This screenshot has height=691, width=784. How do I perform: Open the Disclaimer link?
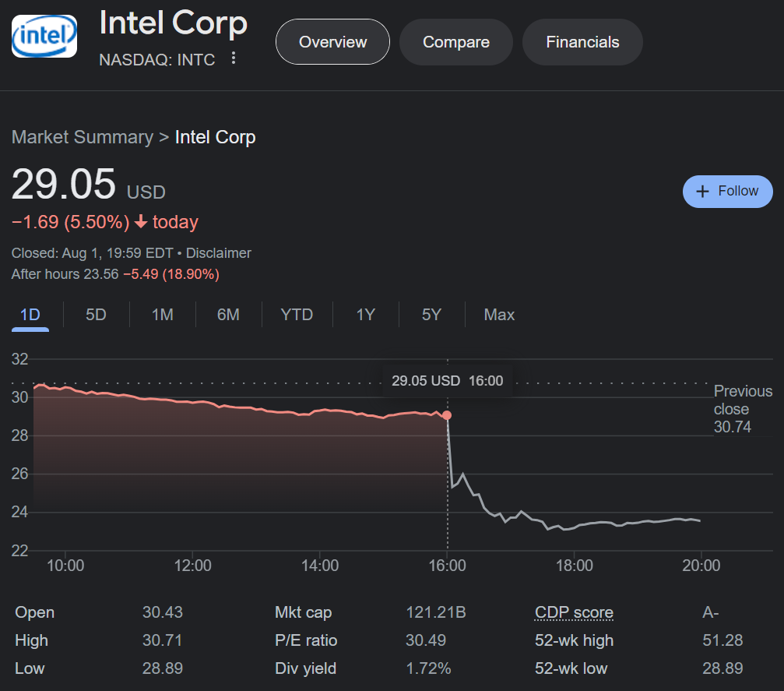point(219,253)
